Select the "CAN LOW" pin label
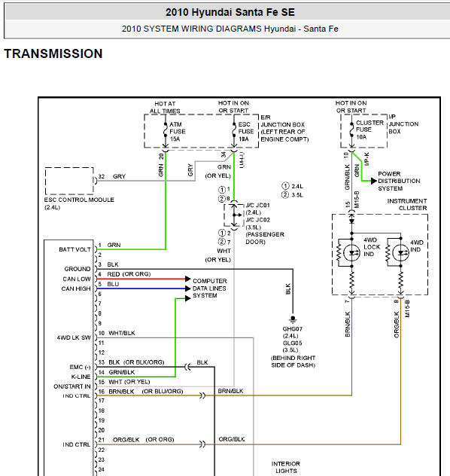The height and width of the screenshot is (476, 450). [77, 279]
